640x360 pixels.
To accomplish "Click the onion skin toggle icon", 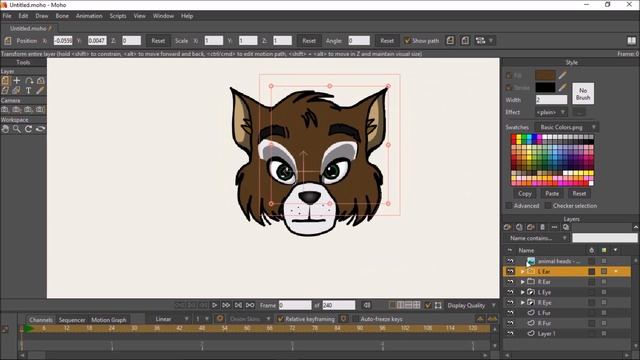I will 220,319.
